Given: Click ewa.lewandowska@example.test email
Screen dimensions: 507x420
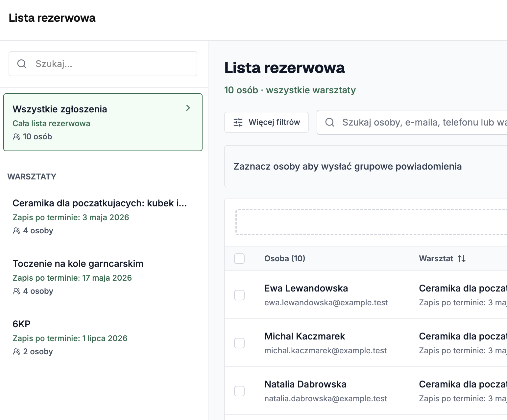Looking at the screenshot, I should 326,303.
